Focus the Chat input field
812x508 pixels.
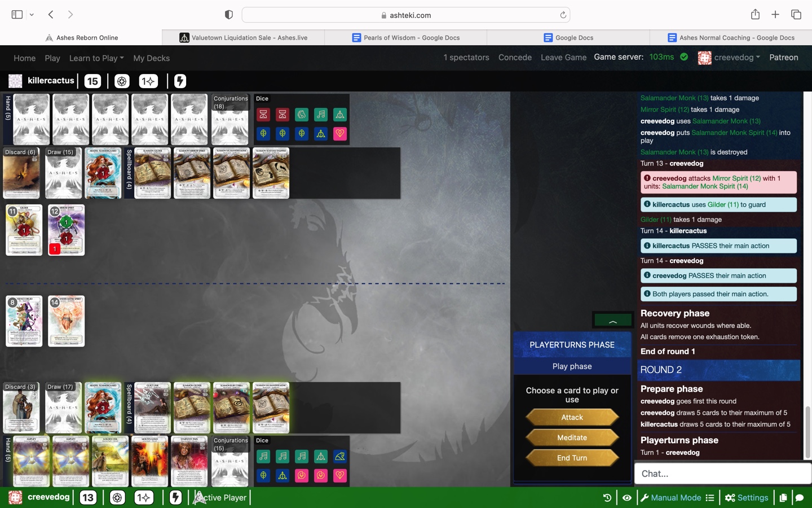722,474
